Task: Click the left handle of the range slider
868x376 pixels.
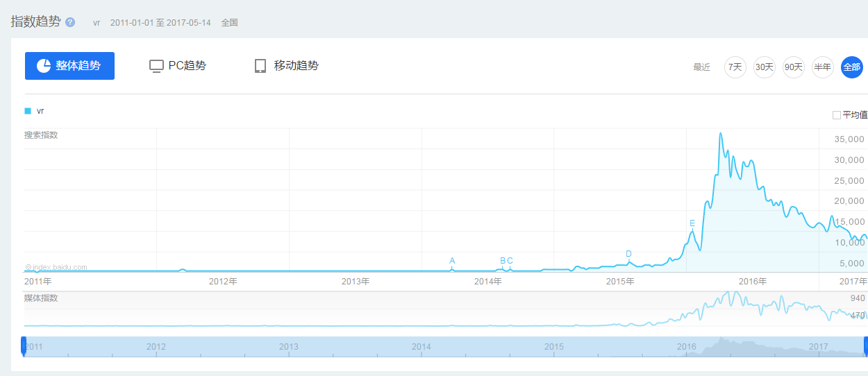Action: 24,346
